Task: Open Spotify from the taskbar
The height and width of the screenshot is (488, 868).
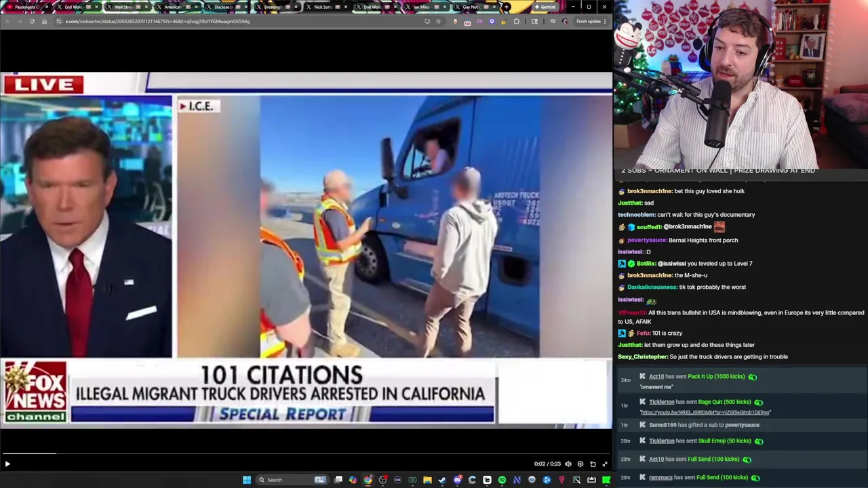Action: (502, 480)
